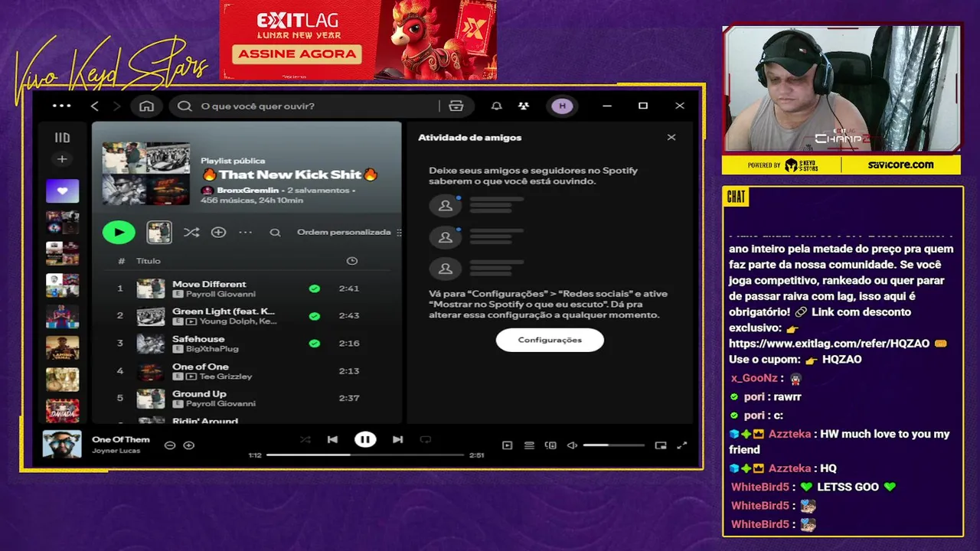Open the friend activity icon
This screenshot has height=551, width=980.
[523, 106]
